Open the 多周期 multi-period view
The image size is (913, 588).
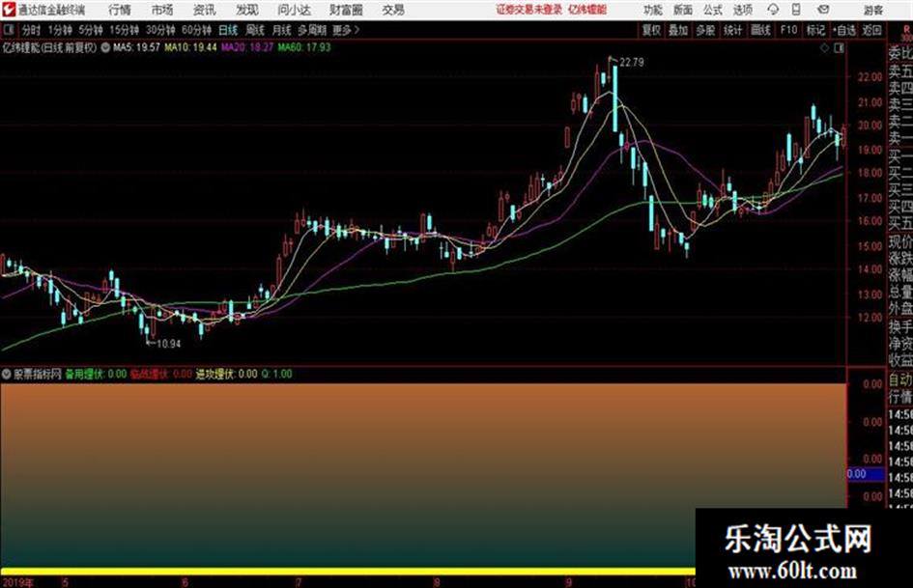coord(312,30)
